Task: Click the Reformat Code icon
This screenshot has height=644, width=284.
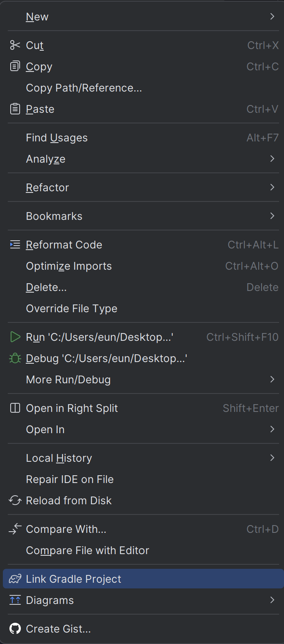Action: coord(15,245)
